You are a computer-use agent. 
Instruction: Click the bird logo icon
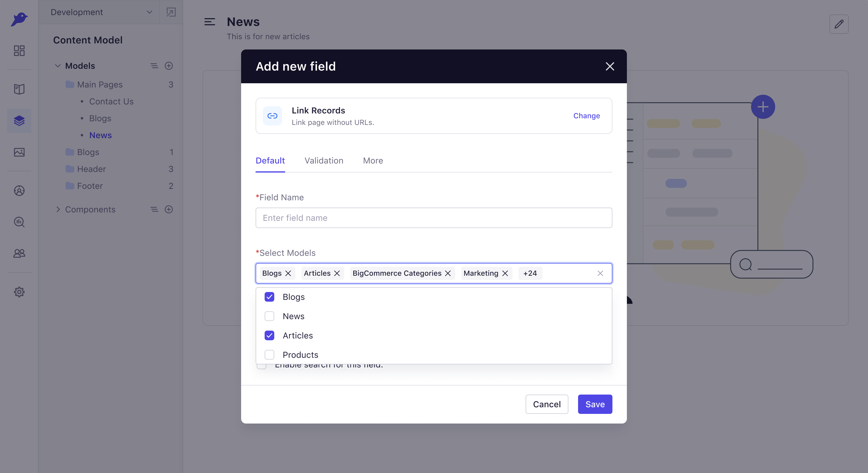coord(19,19)
